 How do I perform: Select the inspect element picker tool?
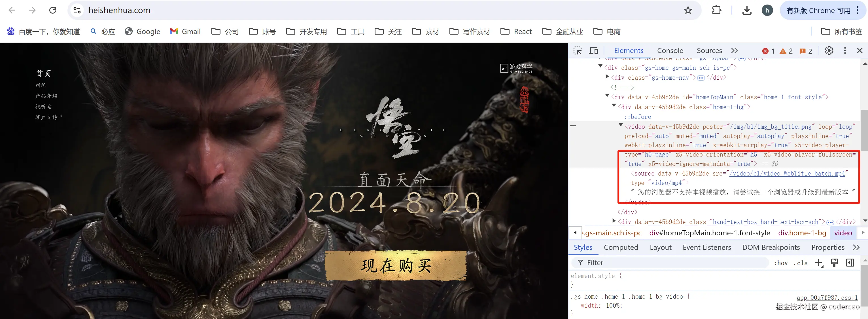578,50
